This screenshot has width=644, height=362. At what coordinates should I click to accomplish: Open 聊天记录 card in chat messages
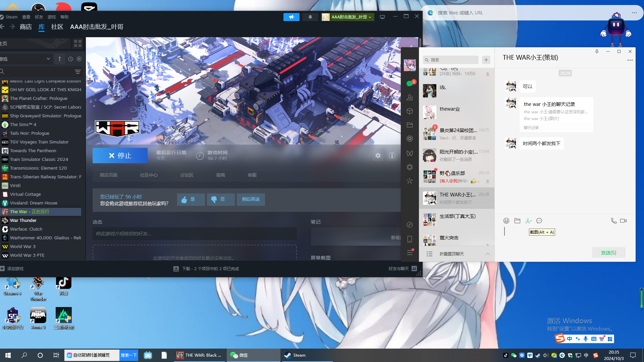(x=556, y=114)
